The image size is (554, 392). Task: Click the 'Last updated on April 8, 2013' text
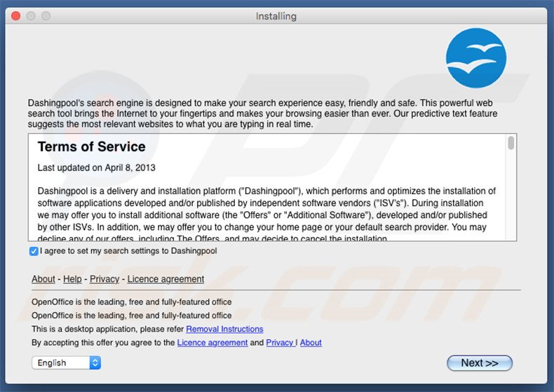point(97,168)
